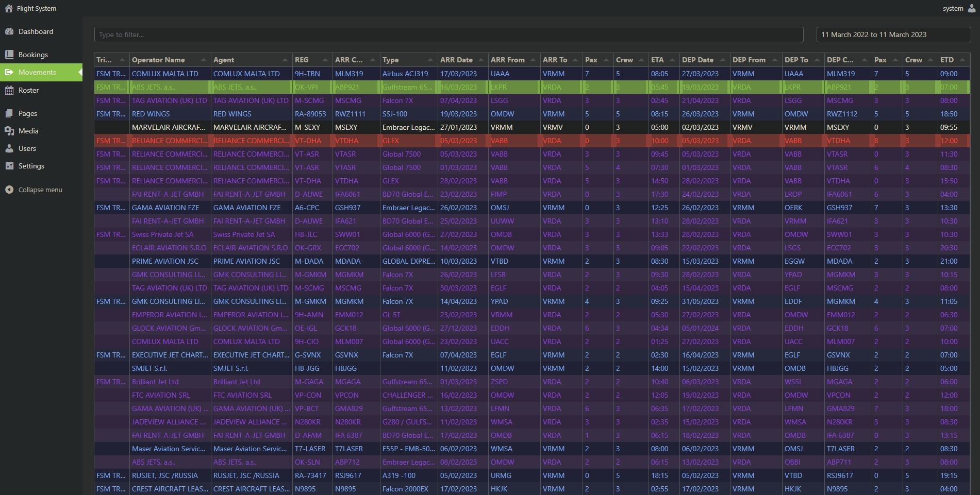Sort by Agent column
This screenshot has height=495, width=980.
(251, 60)
